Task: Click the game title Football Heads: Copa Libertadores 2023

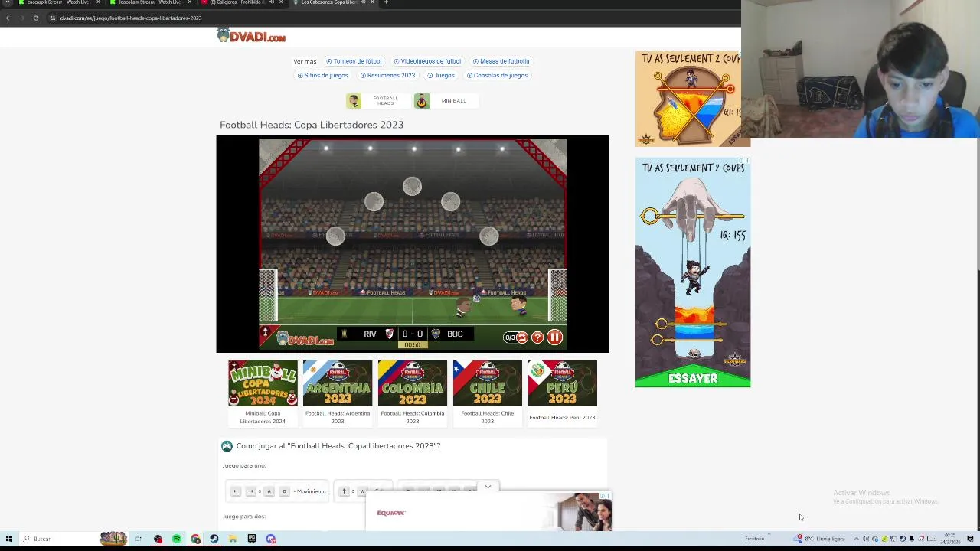Action: tap(312, 125)
